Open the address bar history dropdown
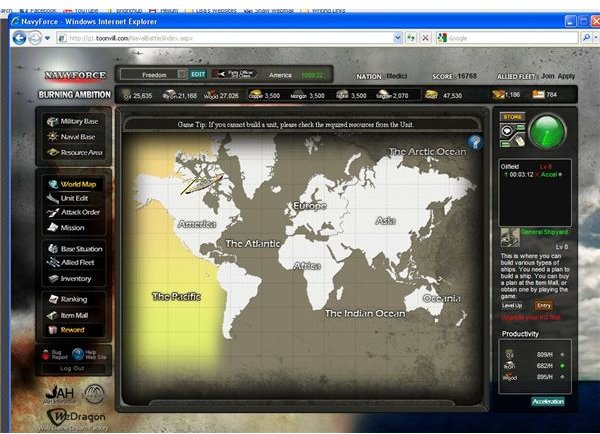Viewport: 600px width, 434px height. (x=398, y=38)
